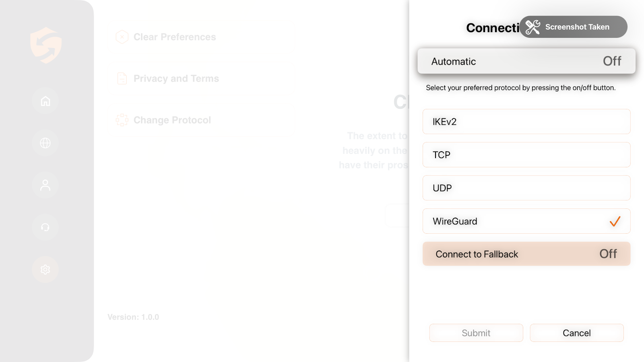Open the Change Protocol menu item
Viewport: 644px width, 362px height.
(x=172, y=120)
